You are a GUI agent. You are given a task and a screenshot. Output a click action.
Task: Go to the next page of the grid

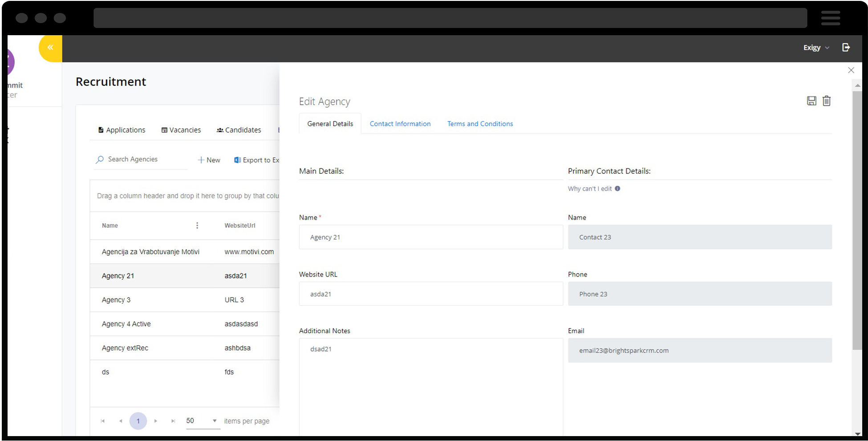(x=155, y=421)
